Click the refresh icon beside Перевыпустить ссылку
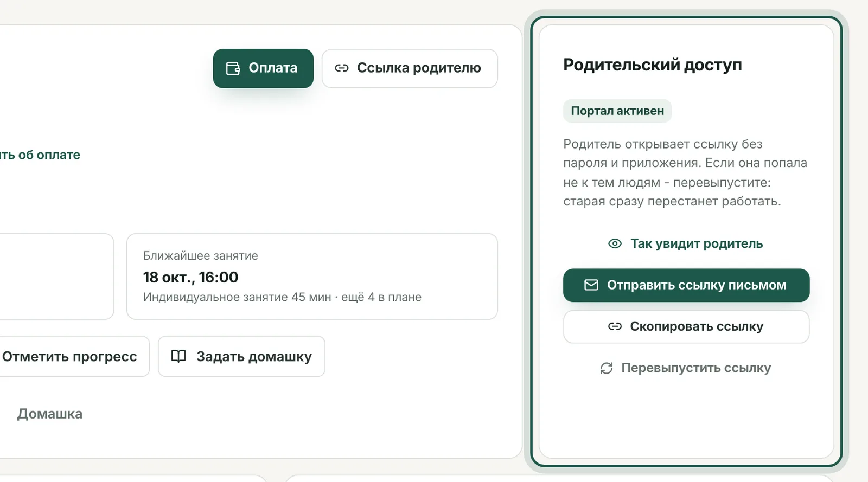Viewport: 868px width, 482px height. [x=607, y=368]
